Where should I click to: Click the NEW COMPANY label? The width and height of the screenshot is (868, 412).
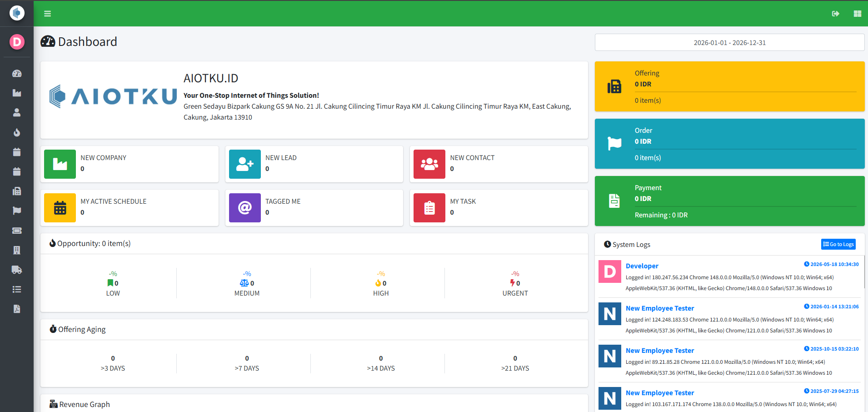tap(104, 158)
